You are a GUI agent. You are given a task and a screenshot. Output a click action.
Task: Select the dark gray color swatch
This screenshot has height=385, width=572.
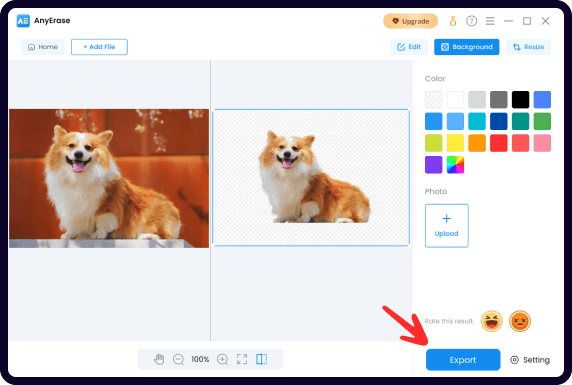499,100
